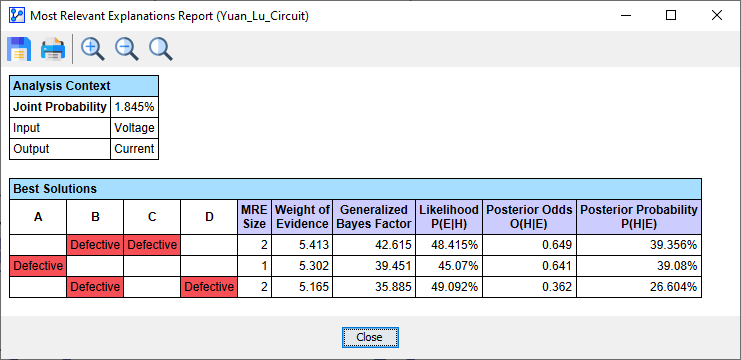Click the Print report icon

click(x=53, y=49)
